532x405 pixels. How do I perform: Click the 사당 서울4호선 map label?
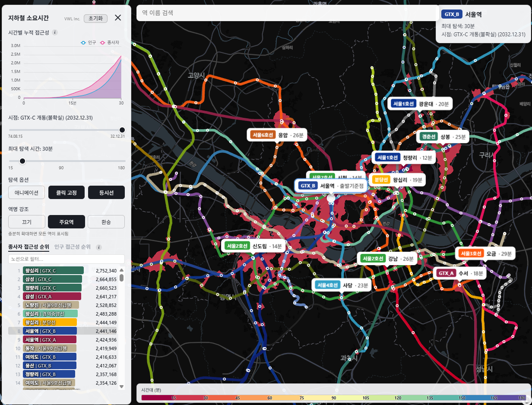[x=342, y=285]
